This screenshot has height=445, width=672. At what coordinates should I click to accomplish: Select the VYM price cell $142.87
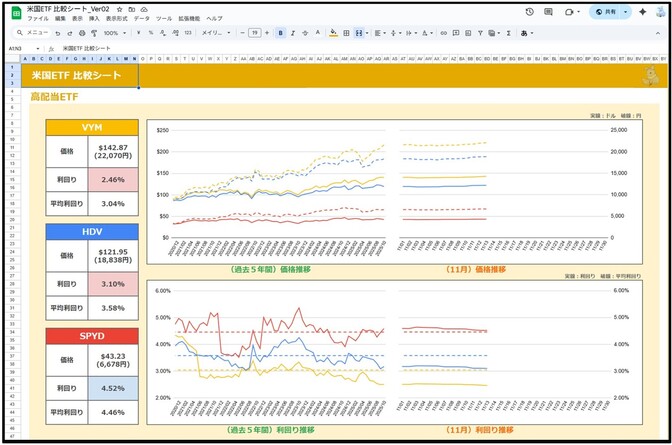pyautogui.click(x=113, y=152)
